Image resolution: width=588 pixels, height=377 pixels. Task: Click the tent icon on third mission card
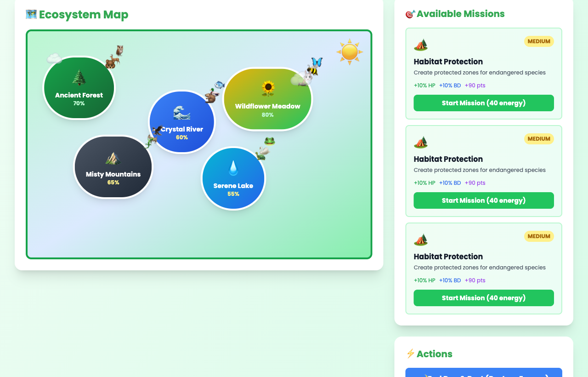(421, 240)
